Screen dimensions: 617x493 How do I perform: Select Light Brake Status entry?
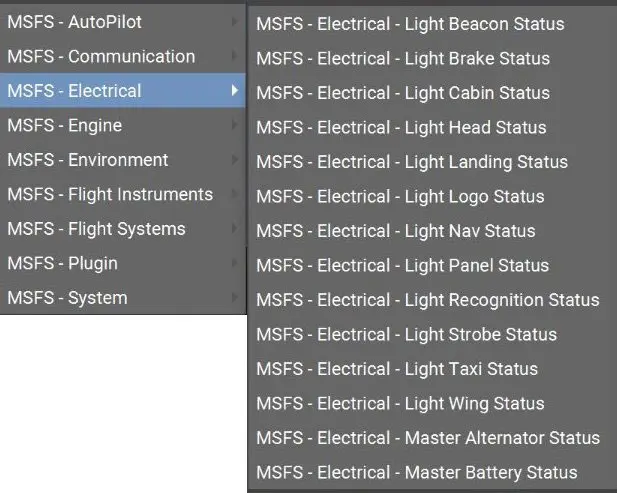pos(432,59)
